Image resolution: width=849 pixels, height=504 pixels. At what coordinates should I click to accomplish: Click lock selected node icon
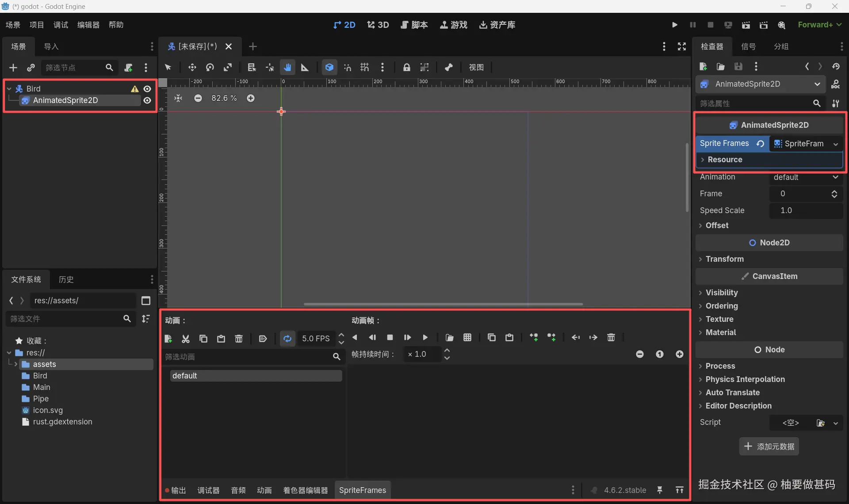coord(406,67)
